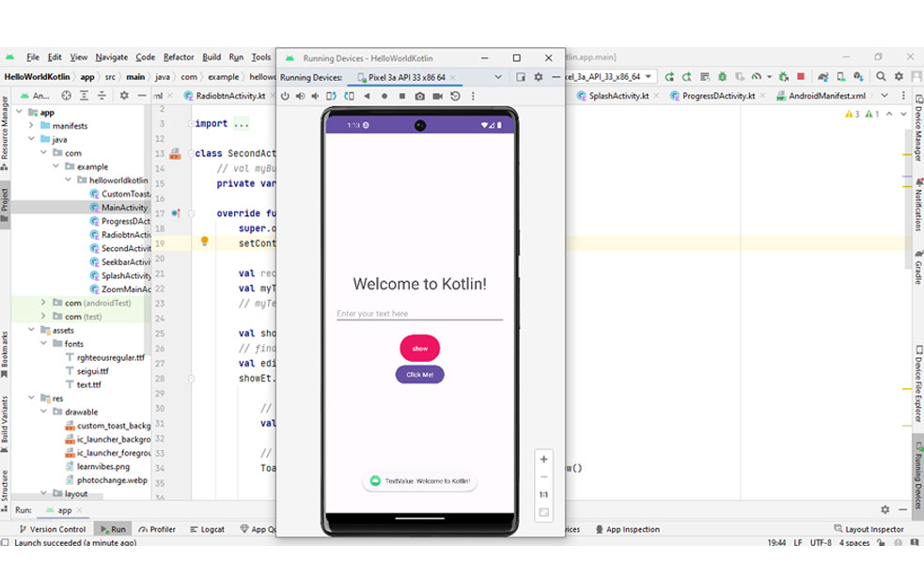Viewport: 924px width, 577px height.
Task: Open the Build menu
Action: coord(211,57)
